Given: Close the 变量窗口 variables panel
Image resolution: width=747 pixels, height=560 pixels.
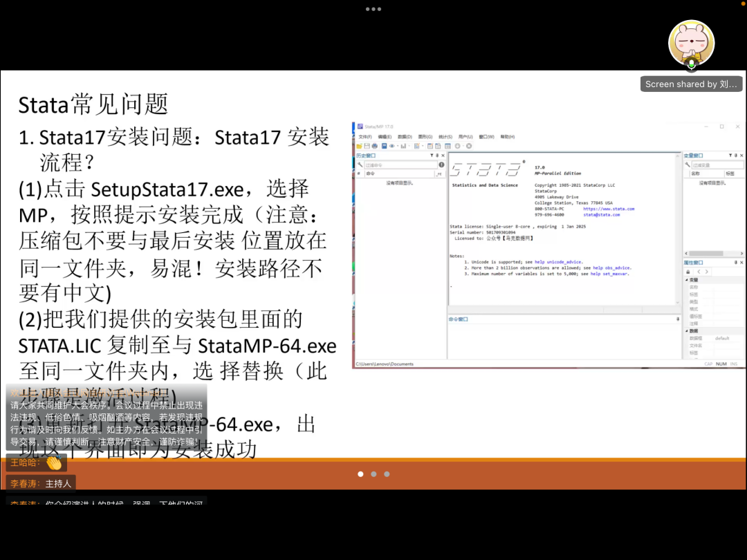Looking at the screenshot, I should (x=741, y=156).
